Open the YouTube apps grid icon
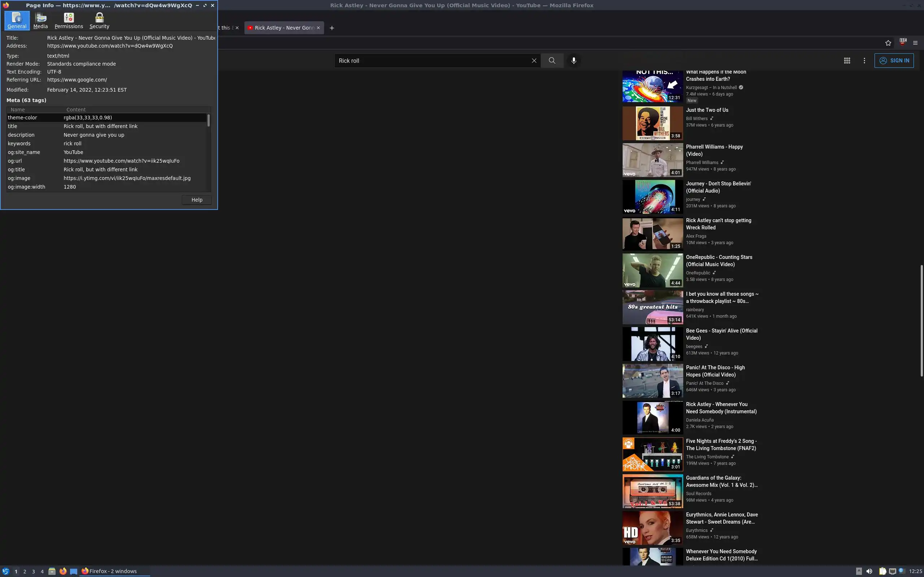Image resolution: width=924 pixels, height=577 pixels. click(847, 61)
